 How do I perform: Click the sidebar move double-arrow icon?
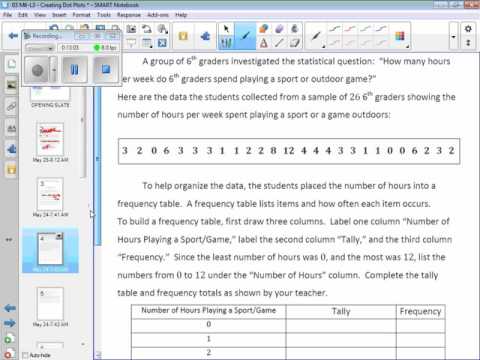click(x=9, y=239)
